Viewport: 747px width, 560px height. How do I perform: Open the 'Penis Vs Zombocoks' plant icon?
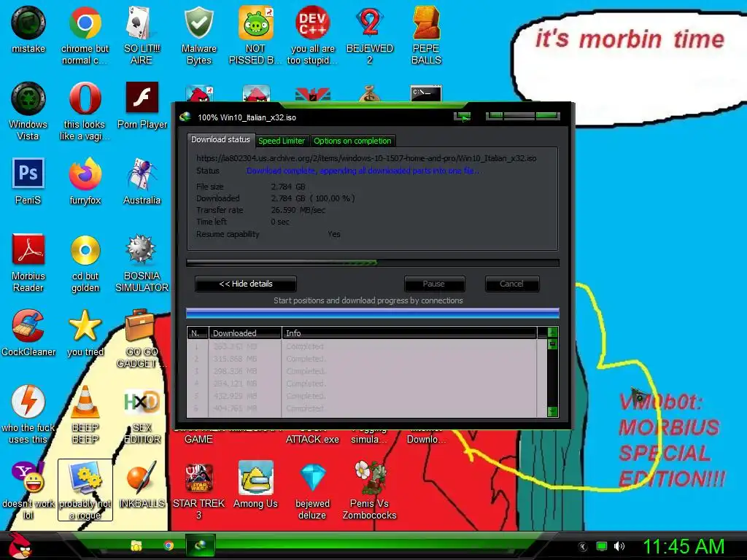[369, 491]
